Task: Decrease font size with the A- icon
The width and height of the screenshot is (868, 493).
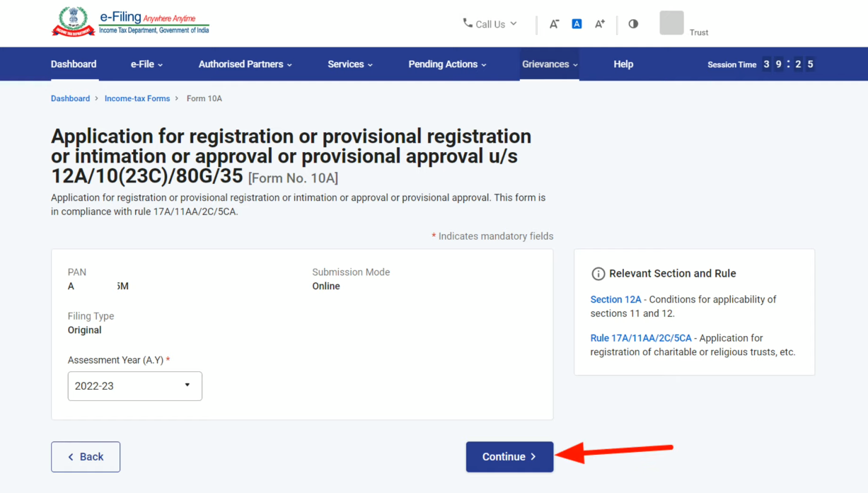Action: (x=555, y=24)
